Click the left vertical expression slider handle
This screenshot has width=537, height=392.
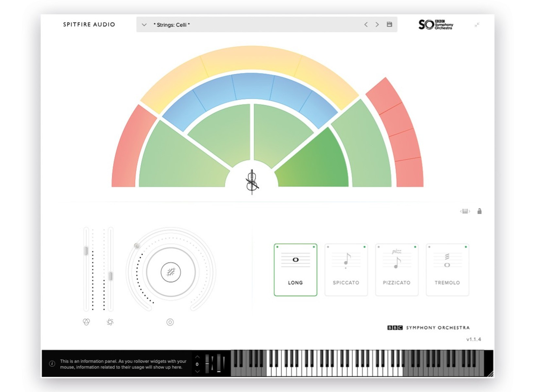(x=86, y=251)
